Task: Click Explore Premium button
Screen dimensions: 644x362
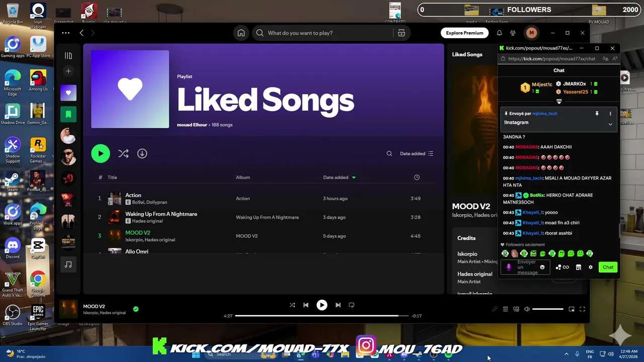Action: coord(464,33)
